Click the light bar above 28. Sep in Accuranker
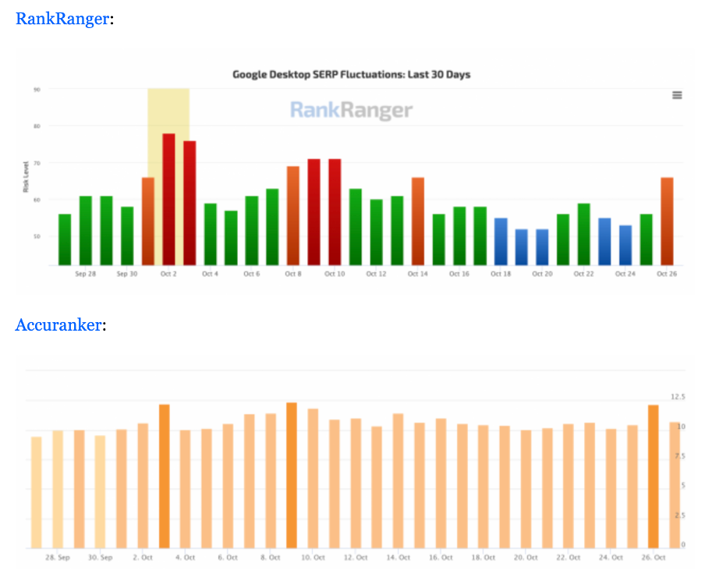The image size is (705, 588). (x=58, y=489)
